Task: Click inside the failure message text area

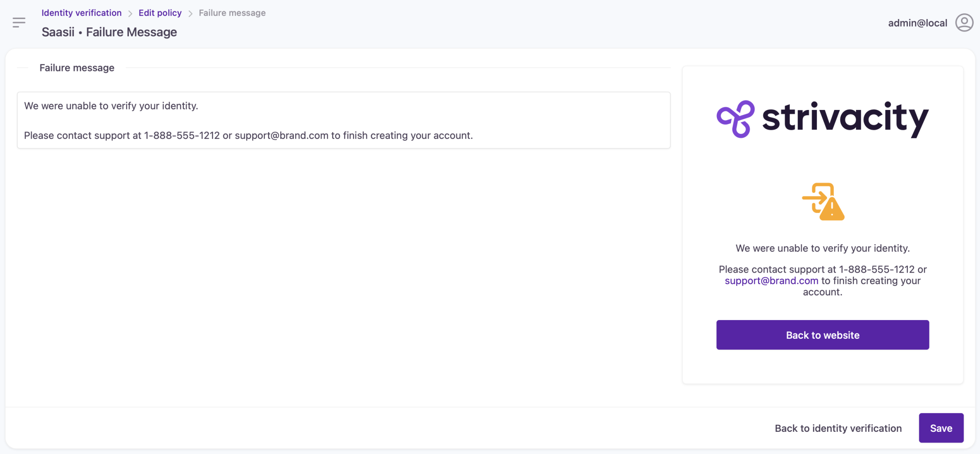Action: click(343, 120)
